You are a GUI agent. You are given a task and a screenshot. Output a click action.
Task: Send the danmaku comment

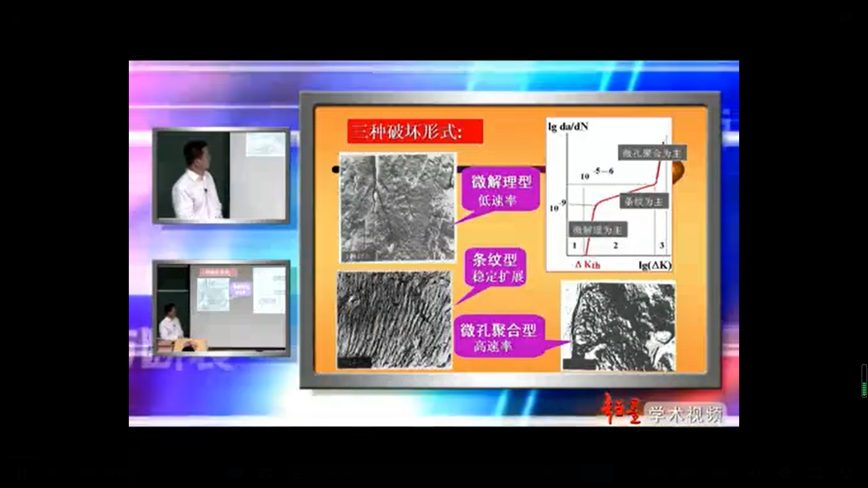tap(596, 473)
